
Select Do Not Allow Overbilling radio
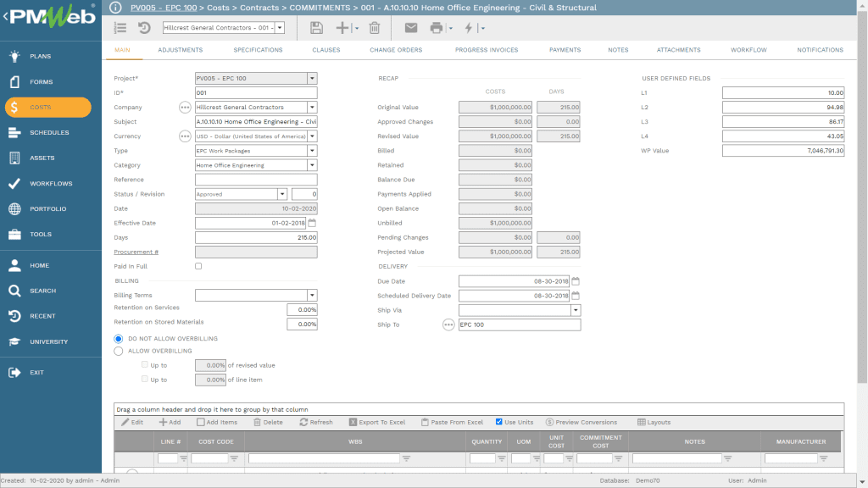pos(119,339)
